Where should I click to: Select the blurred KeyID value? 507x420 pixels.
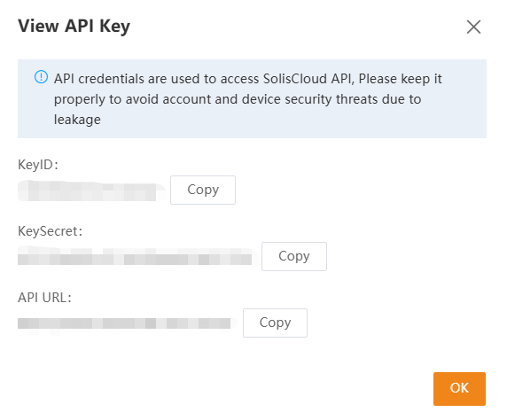tap(92, 191)
